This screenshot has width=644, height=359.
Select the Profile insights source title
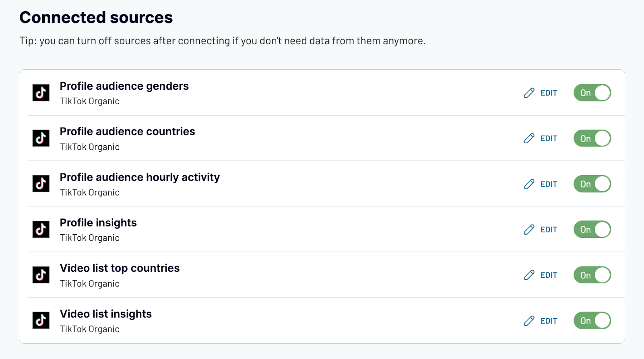(x=98, y=223)
